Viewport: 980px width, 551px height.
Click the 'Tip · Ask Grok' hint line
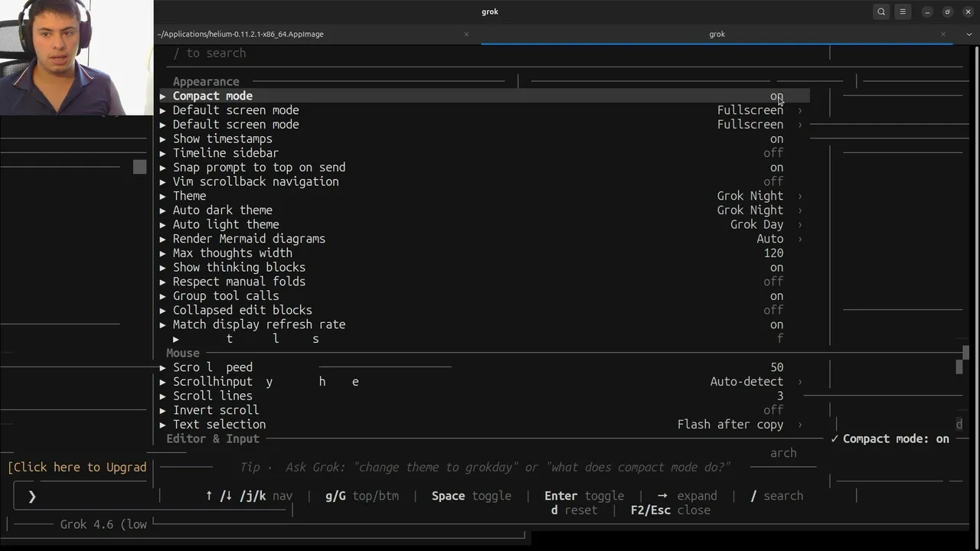click(485, 468)
